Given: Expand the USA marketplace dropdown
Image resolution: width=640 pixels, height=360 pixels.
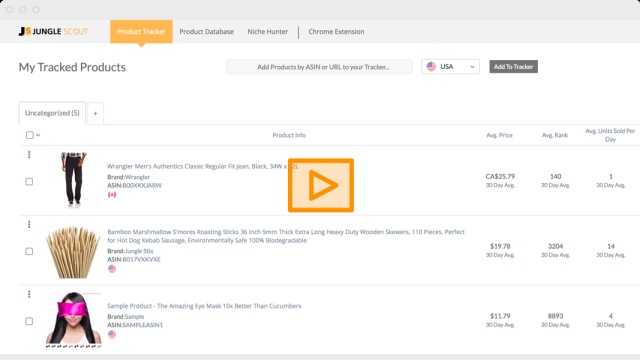Looking at the screenshot, I should point(450,67).
